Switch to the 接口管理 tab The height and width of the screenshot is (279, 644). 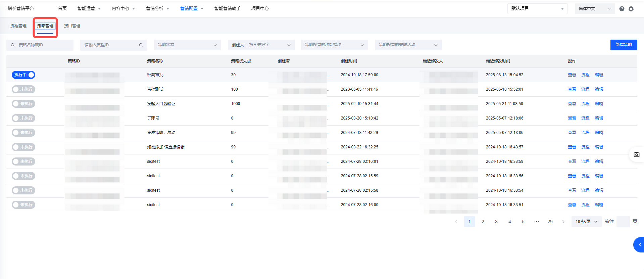tap(72, 26)
